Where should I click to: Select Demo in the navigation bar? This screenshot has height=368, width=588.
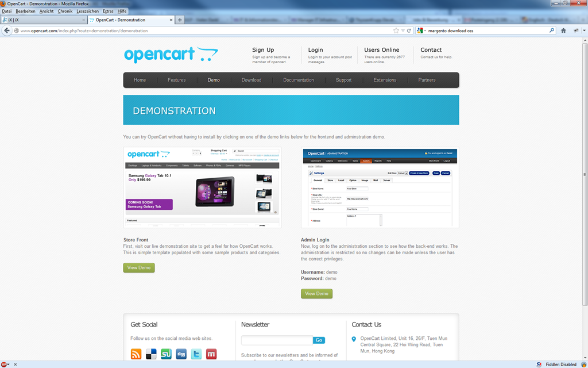[214, 80]
